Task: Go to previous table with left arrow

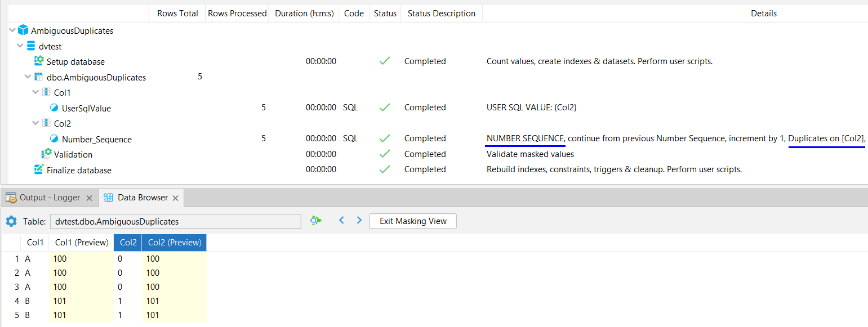Action: (341, 221)
